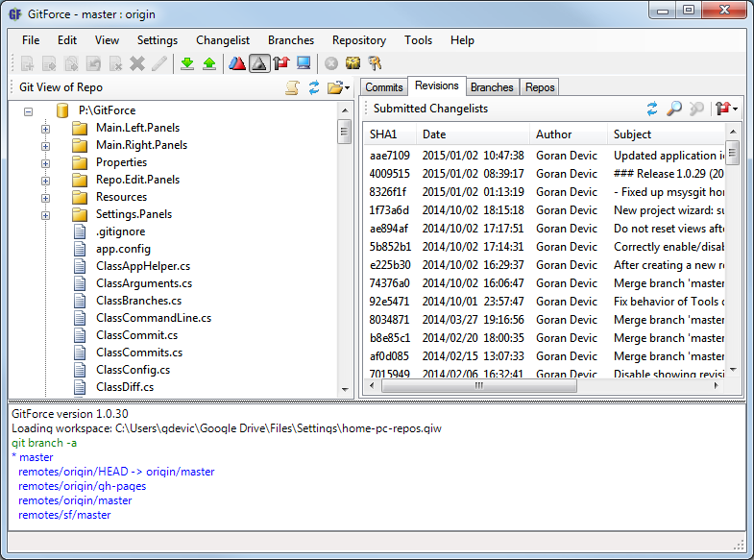Click the changelist horizontal scroll right arrow

tap(717, 385)
